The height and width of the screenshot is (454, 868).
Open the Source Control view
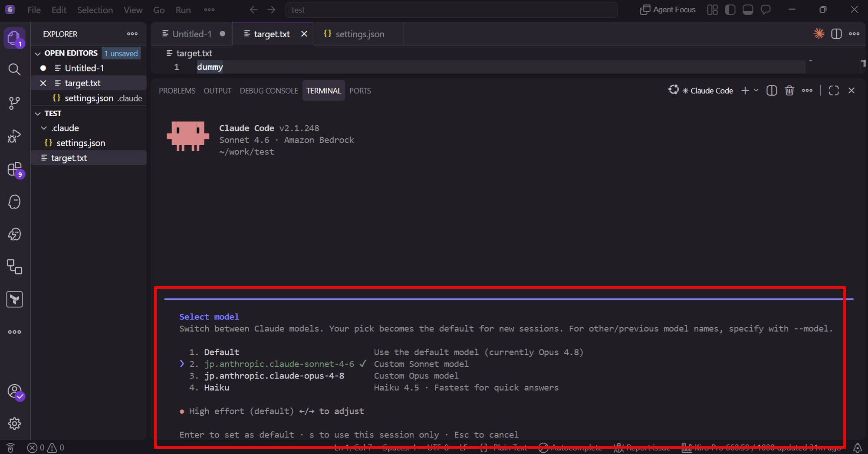[x=14, y=103]
